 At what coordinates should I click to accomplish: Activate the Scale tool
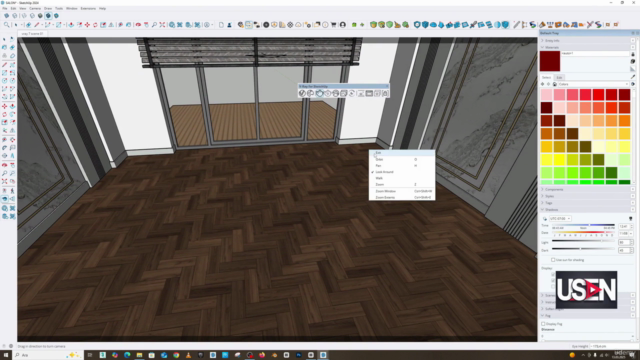tap(103, 25)
